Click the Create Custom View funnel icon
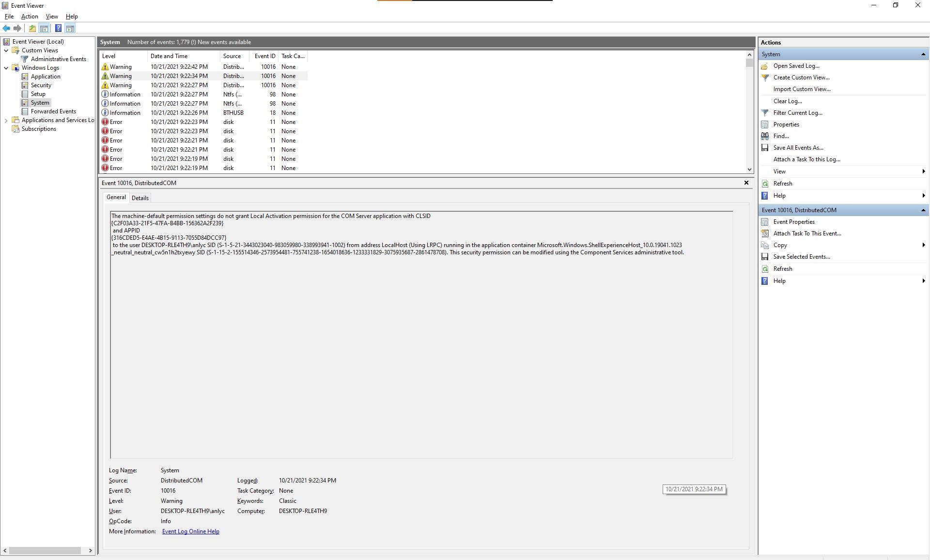The height and width of the screenshot is (560, 930). click(x=765, y=78)
